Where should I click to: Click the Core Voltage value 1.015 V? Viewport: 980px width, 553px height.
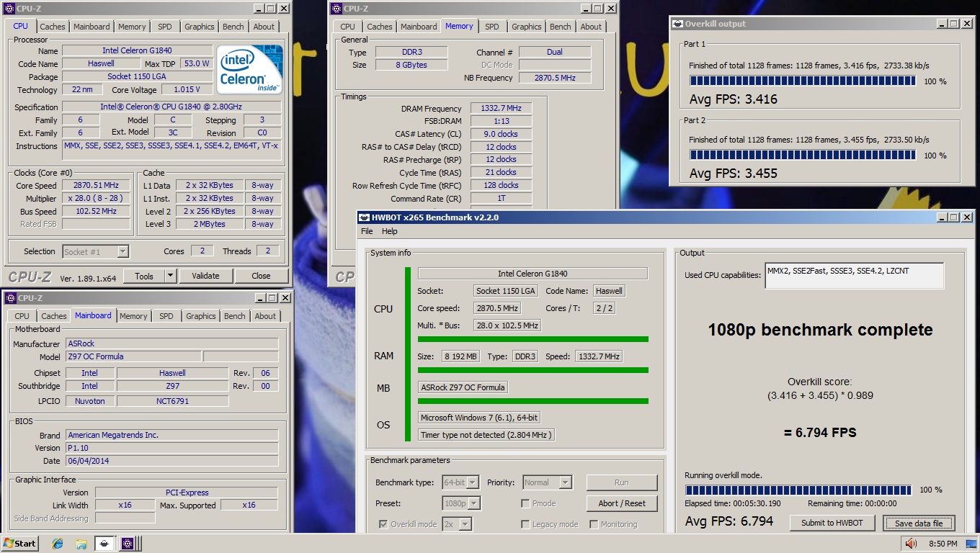coord(187,90)
